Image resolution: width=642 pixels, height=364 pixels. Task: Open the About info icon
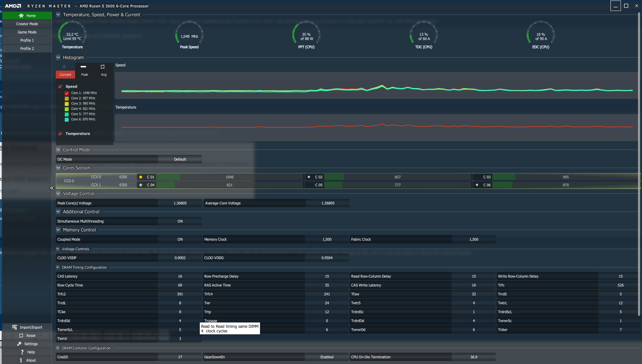21,360
